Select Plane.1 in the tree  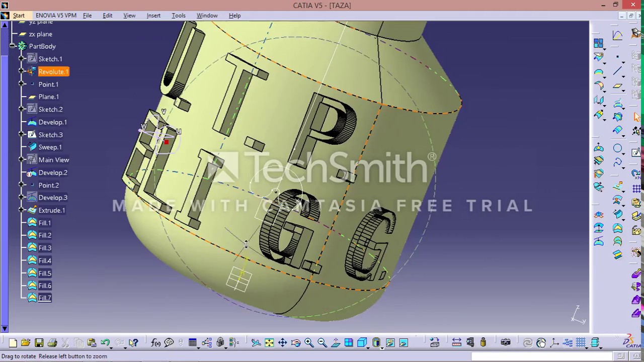click(48, 97)
